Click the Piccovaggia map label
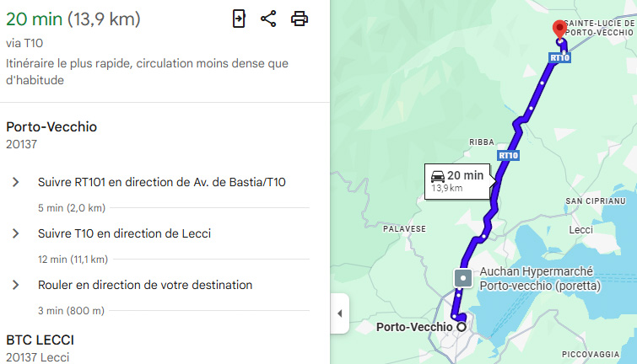The width and height of the screenshot is (637, 364). [x=591, y=354]
